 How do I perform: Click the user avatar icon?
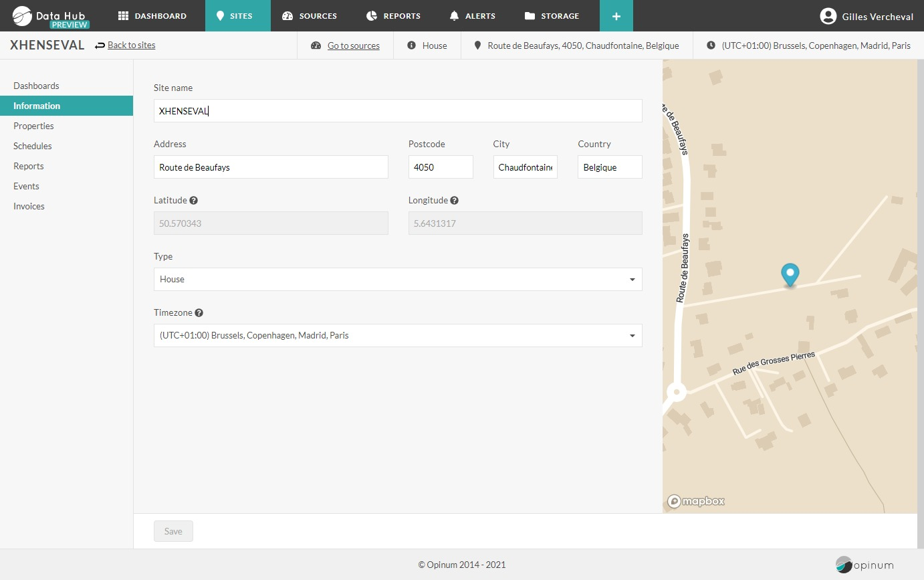(828, 16)
